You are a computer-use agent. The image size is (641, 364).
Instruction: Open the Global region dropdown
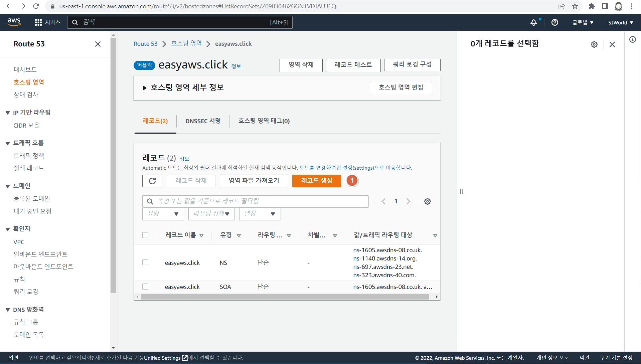(583, 22)
